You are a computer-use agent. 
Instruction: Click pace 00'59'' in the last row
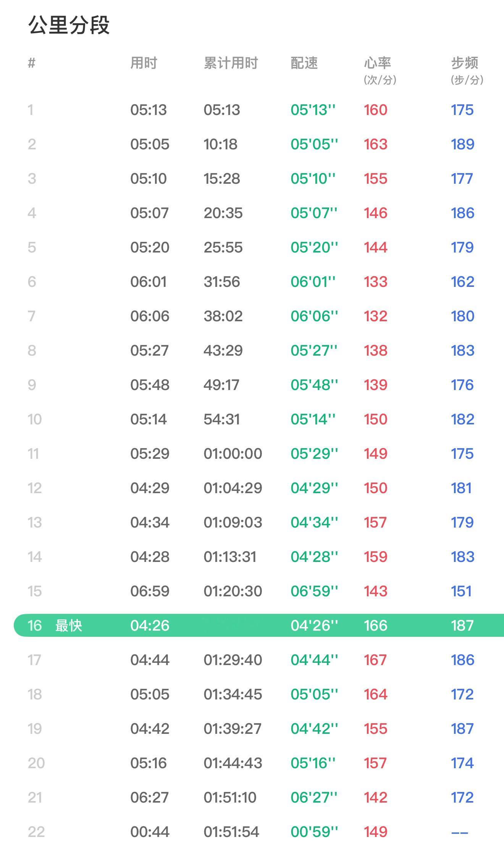coord(314,832)
